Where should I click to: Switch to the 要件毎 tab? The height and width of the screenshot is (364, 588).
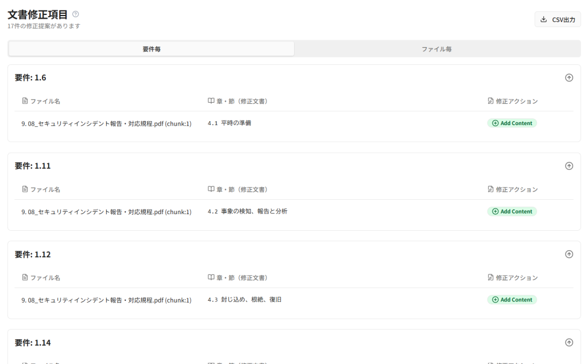152,49
